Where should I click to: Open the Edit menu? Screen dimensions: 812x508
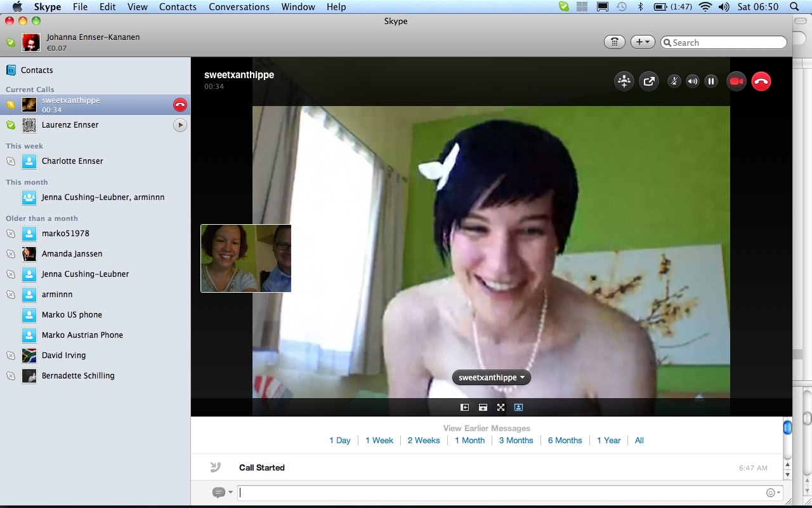tap(108, 7)
